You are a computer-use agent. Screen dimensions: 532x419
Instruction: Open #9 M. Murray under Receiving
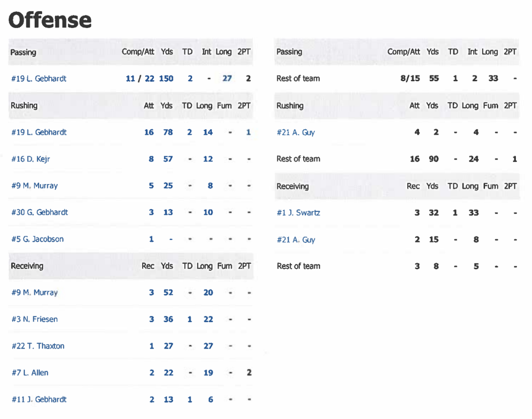click(x=34, y=293)
